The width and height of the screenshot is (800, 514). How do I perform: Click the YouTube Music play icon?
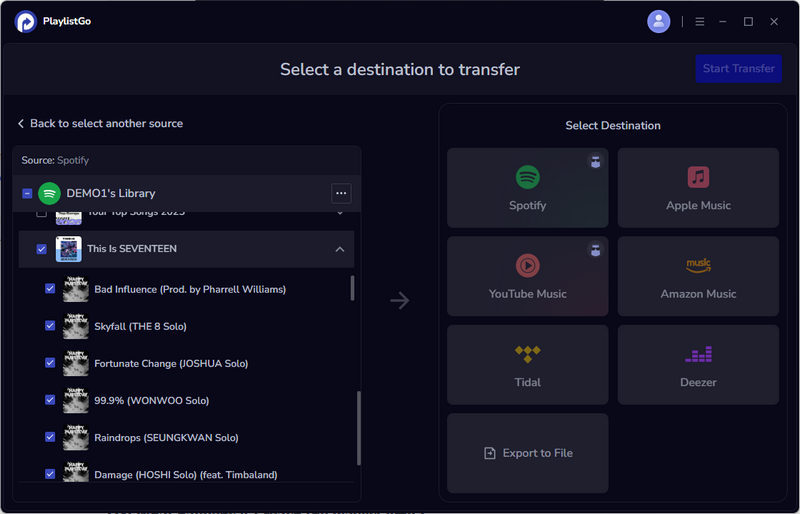click(527, 265)
